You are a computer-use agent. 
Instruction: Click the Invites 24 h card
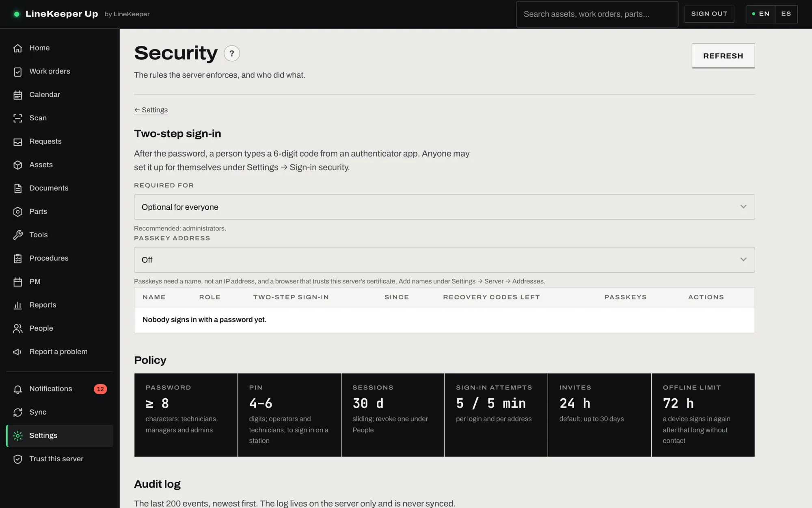click(x=599, y=415)
